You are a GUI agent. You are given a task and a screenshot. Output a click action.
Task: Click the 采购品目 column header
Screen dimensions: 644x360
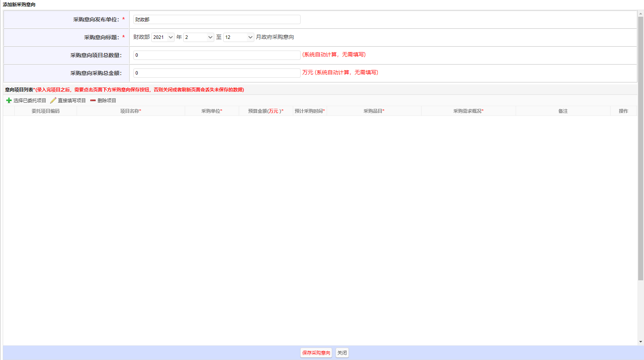374,111
